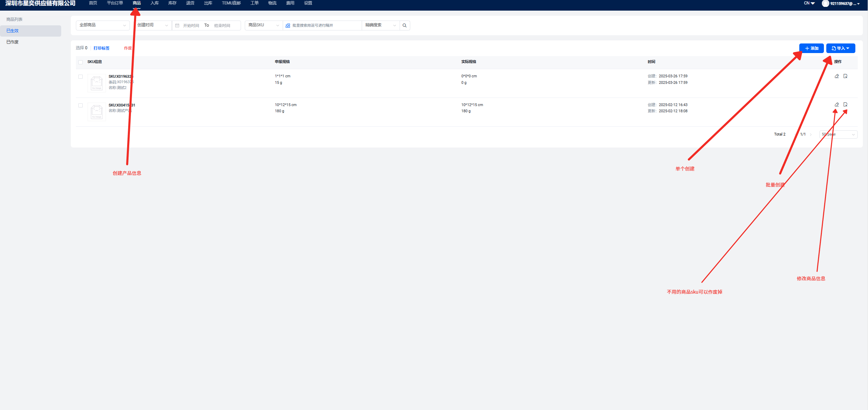868x410 pixels.
Task: Click the 0*0*0 cm actual spec cell
Action: pos(469,76)
